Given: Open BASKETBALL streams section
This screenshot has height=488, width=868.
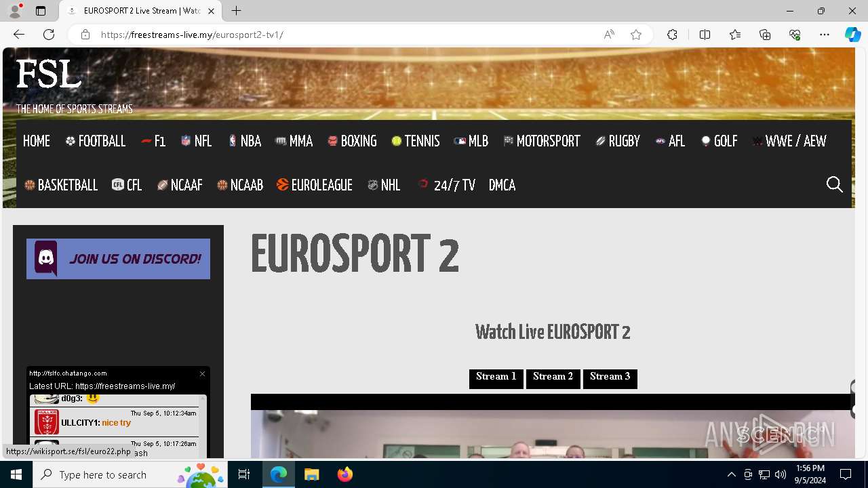Looking at the screenshot, I should tap(61, 185).
